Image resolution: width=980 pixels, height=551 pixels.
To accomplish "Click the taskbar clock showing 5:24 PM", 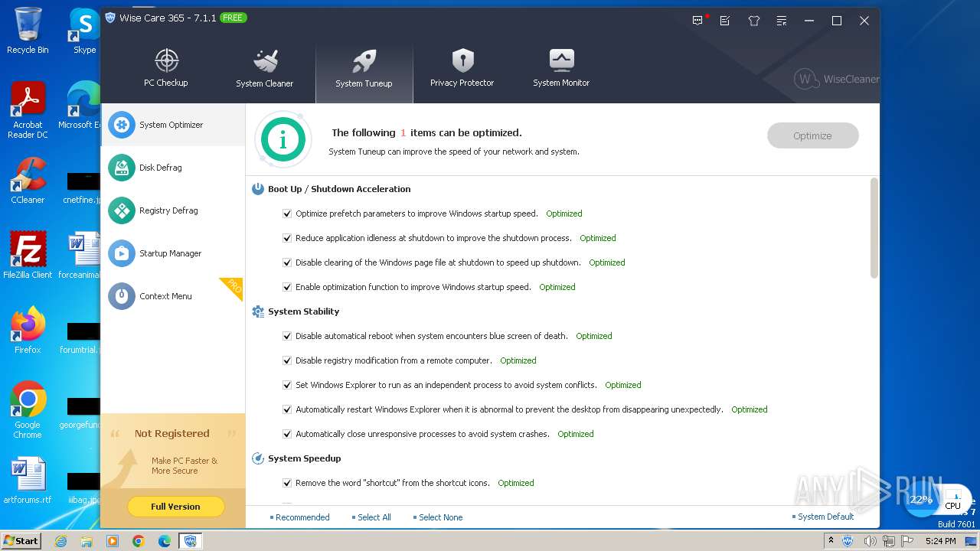I will (x=940, y=541).
